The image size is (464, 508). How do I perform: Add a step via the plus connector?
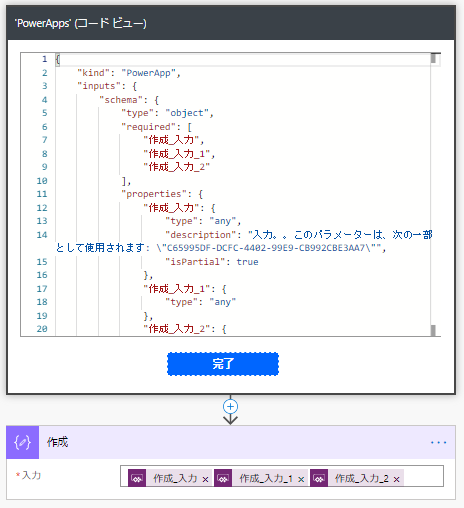(230, 406)
